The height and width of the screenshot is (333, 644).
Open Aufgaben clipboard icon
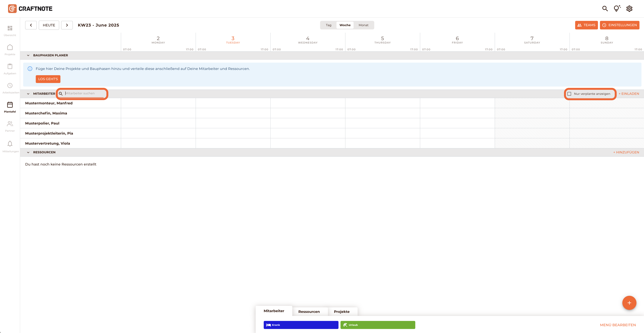[10, 66]
